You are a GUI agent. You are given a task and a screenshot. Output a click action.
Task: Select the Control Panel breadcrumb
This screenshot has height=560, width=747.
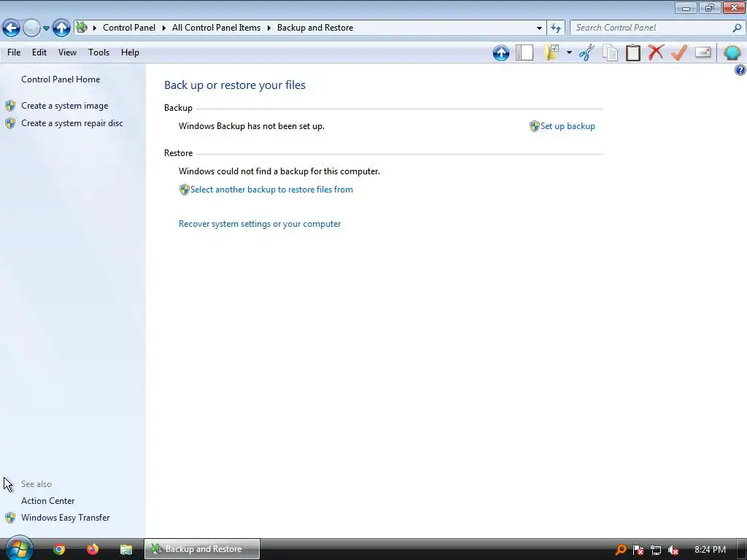click(129, 28)
